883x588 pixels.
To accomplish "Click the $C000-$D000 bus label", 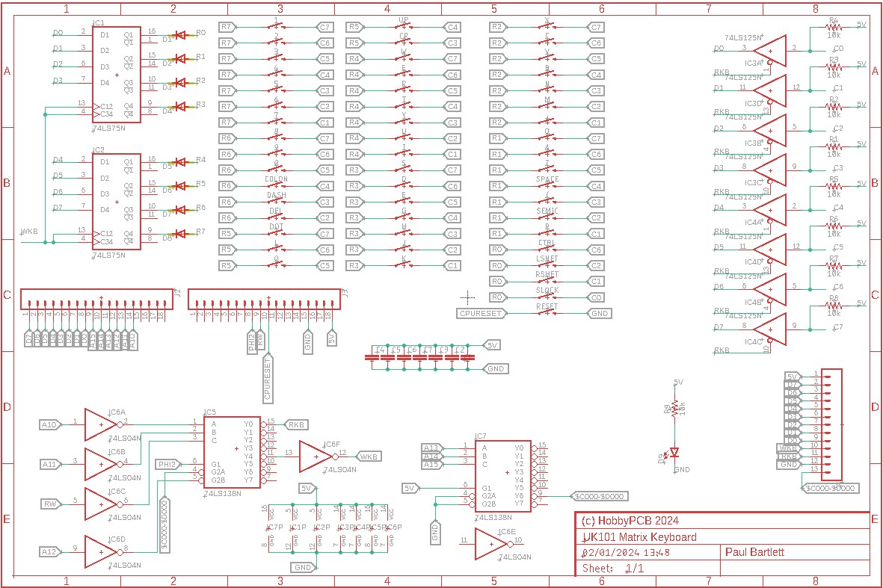I will pyautogui.click(x=602, y=495).
